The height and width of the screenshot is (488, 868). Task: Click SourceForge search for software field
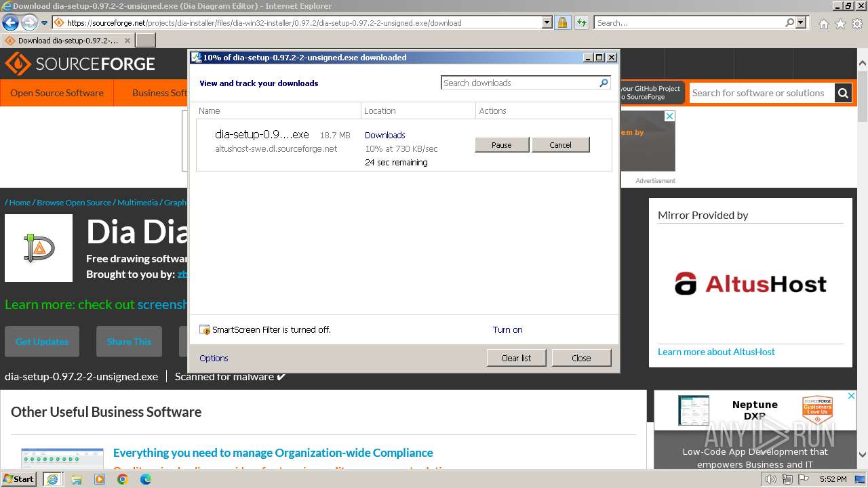762,93
